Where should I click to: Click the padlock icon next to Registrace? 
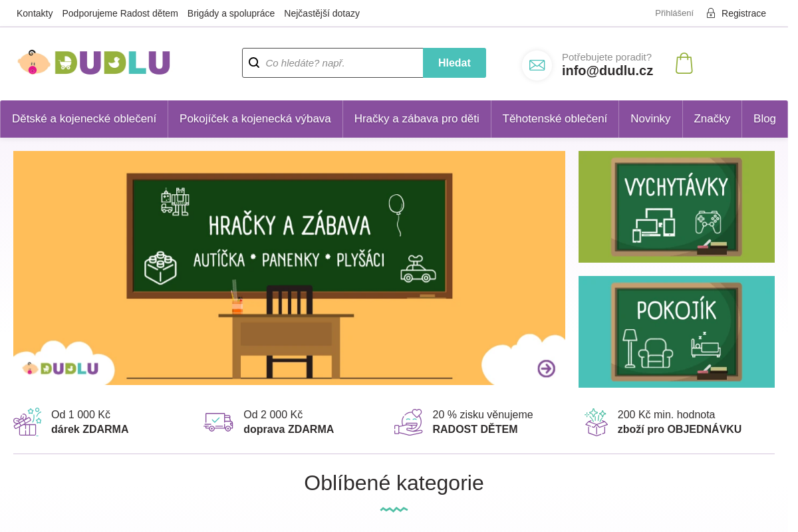[x=710, y=13]
